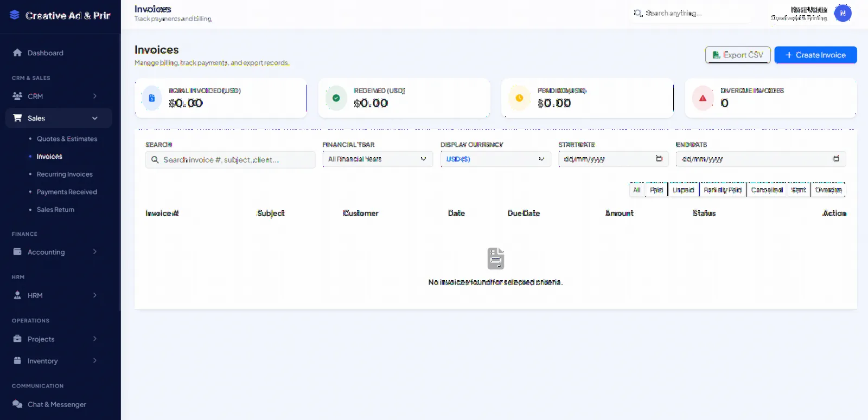Click the Total Invoiced document icon
The height and width of the screenshot is (420, 868).
pyautogui.click(x=152, y=98)
